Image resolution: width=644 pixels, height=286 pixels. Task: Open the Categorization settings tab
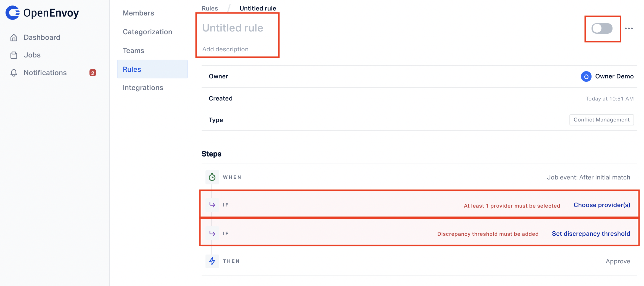pos(147,32)
